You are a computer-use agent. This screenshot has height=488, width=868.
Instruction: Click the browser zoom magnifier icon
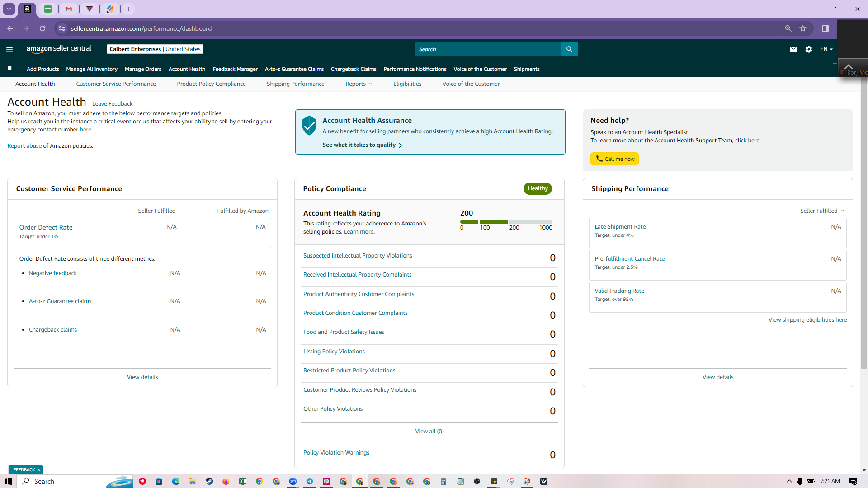pos(788,28)
